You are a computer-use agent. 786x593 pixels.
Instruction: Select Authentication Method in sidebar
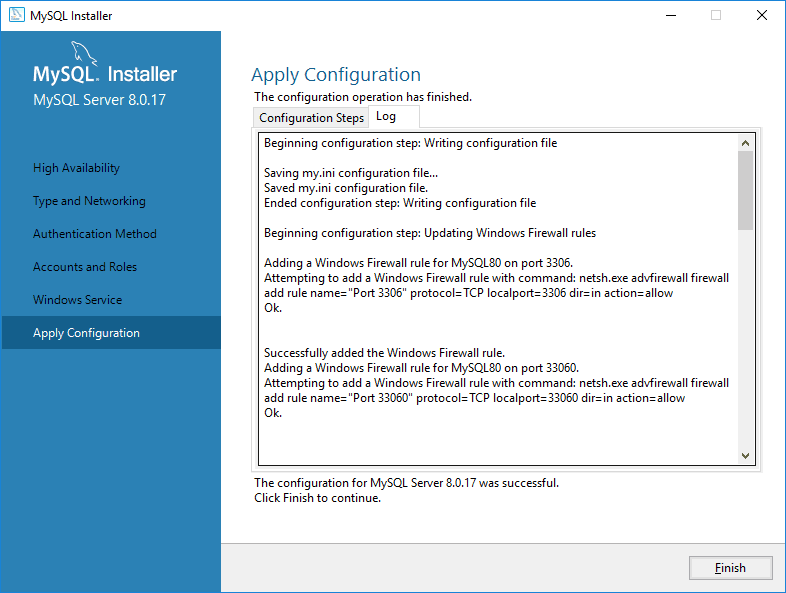coord(95,234)
